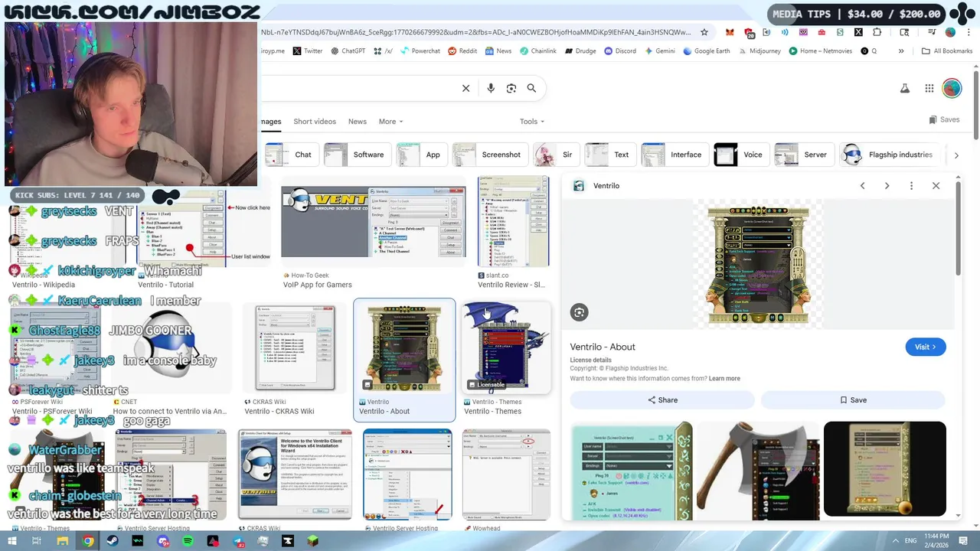
Task: Open the ChatGPT bookmark
Action: point(348,51)
